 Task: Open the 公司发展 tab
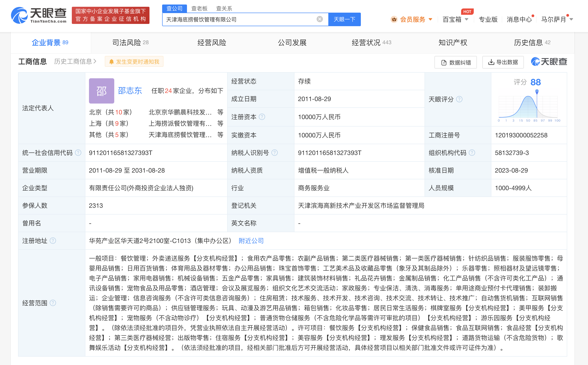(292, 42)
